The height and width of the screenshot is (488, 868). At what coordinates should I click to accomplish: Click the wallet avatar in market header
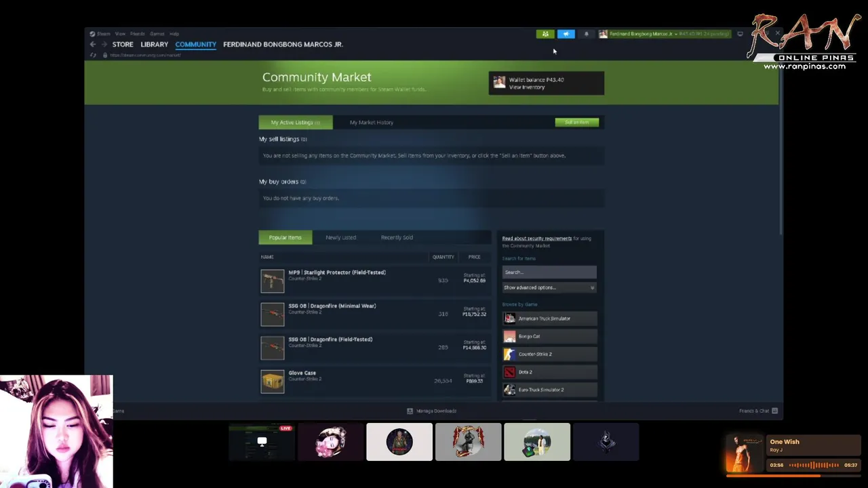499,83
